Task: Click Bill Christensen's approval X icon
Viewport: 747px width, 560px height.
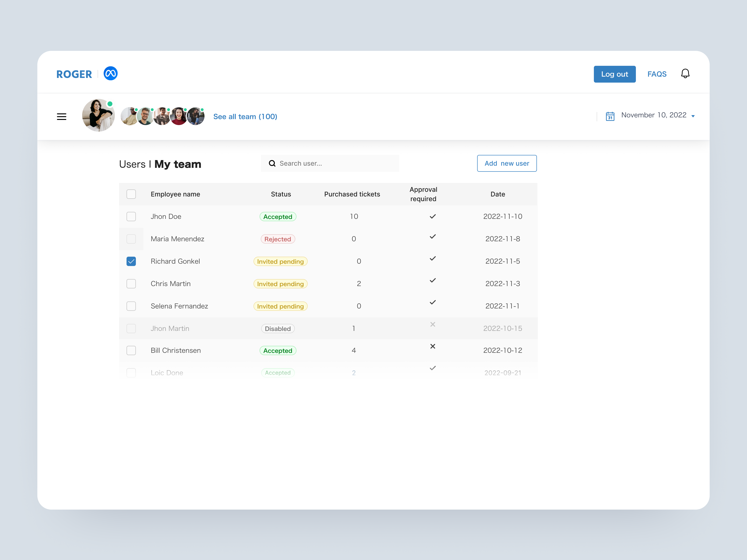Action: click(x=433, y=346)
